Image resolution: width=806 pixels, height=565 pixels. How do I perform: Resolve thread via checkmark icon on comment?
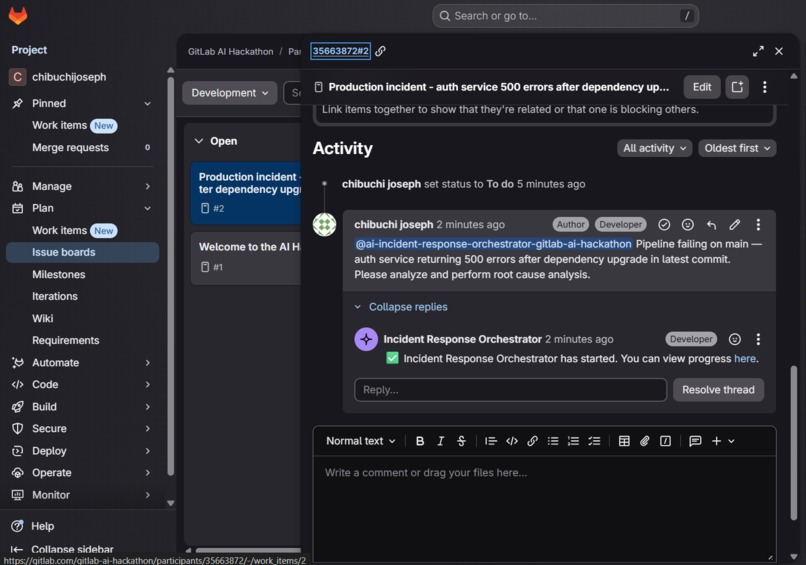coord(664,225)
